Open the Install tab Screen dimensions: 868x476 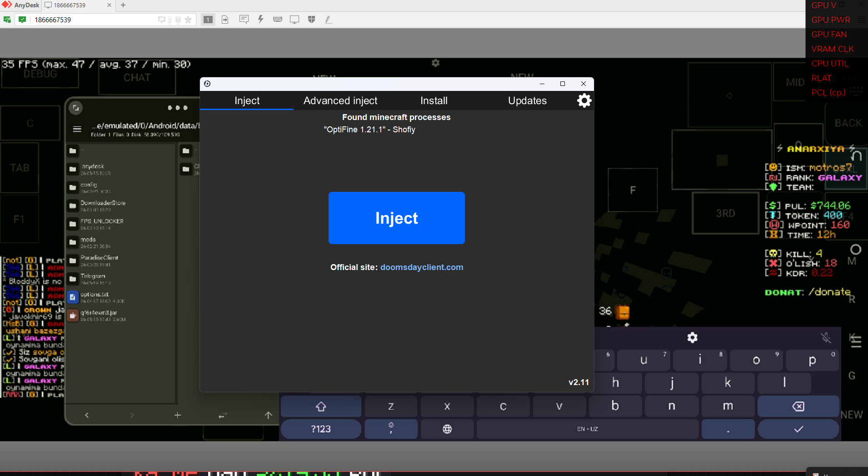click(434, 100)
